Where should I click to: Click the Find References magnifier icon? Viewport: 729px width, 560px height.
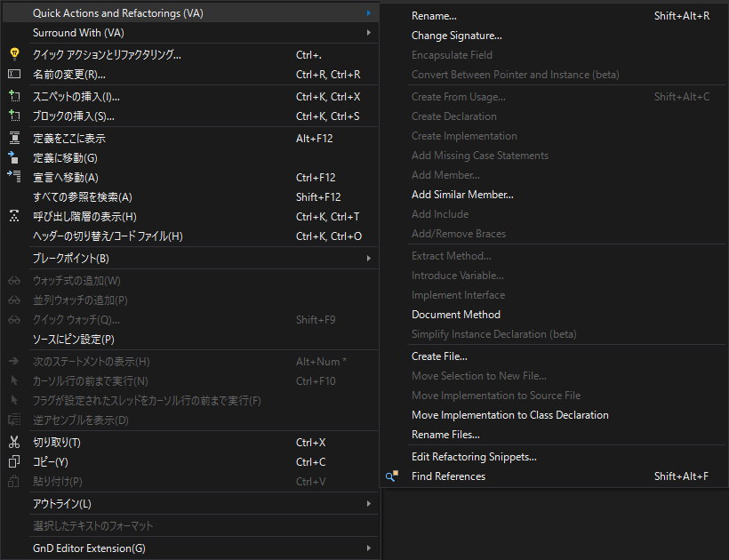[391, 476]
